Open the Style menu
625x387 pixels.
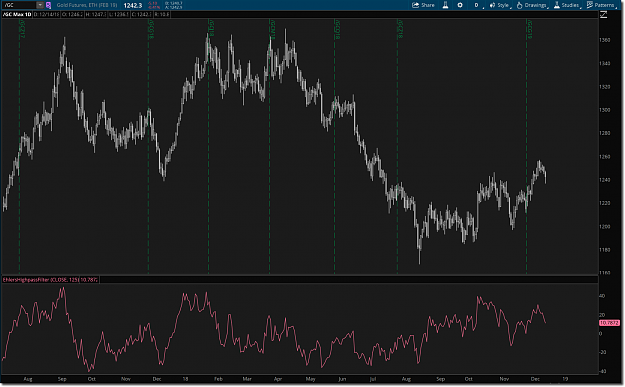[500, 5]
